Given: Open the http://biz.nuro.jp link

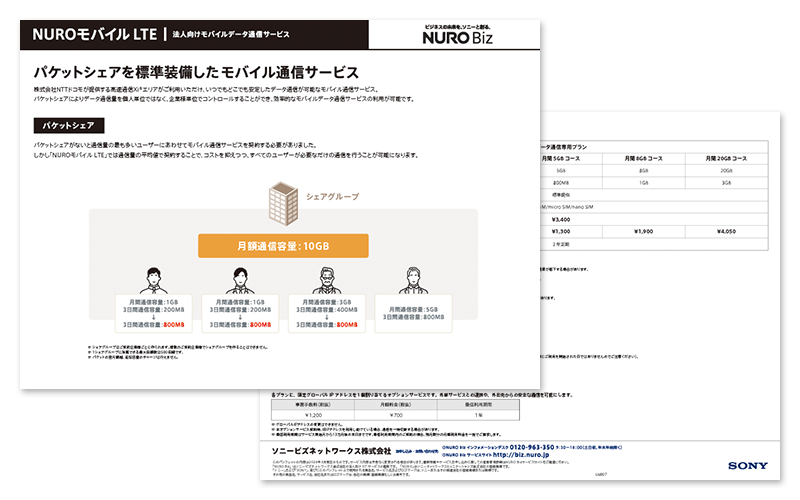Looking at the screenshot, I should coord(521,455).
